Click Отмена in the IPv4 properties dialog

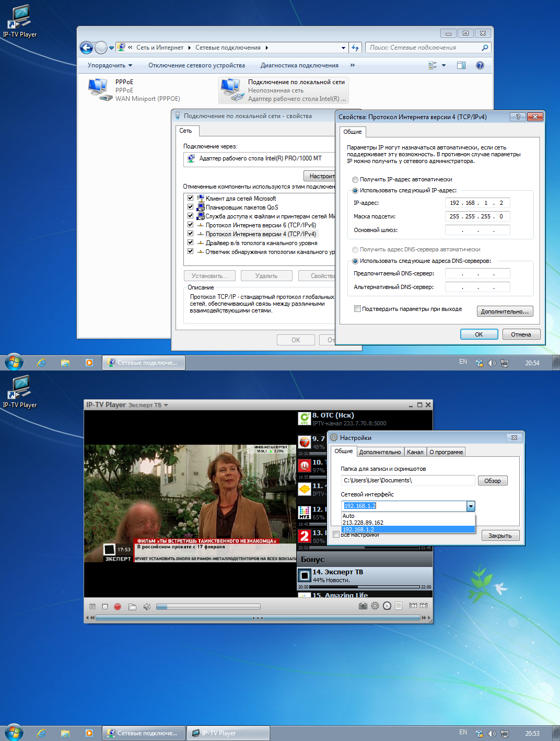pos(521,334)
